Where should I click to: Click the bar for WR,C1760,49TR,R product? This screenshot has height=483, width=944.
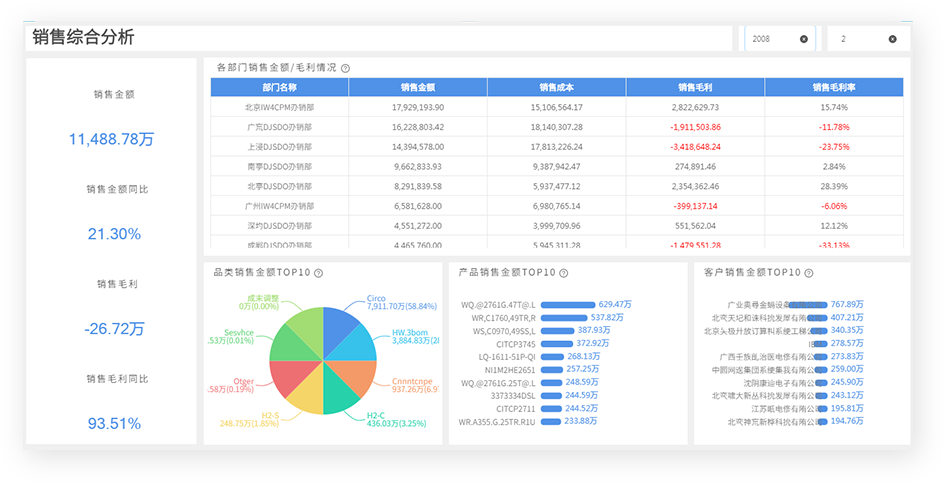[x=564, y=318]
